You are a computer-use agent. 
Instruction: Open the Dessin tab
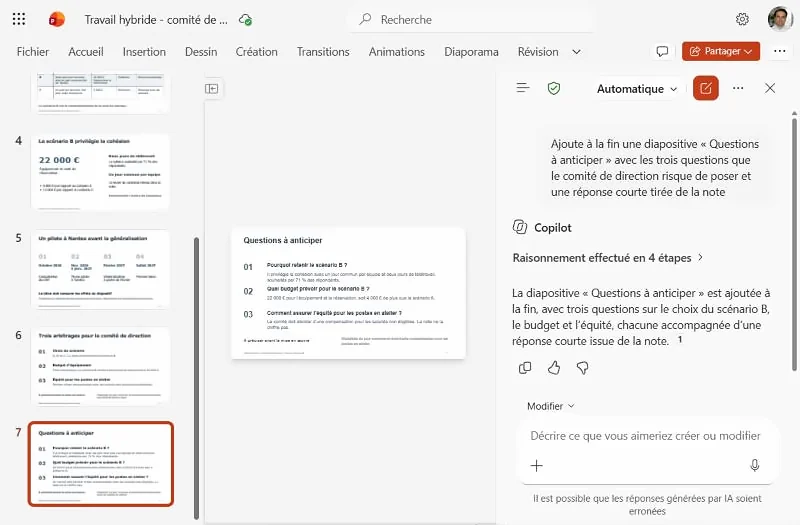pos(201,52)
